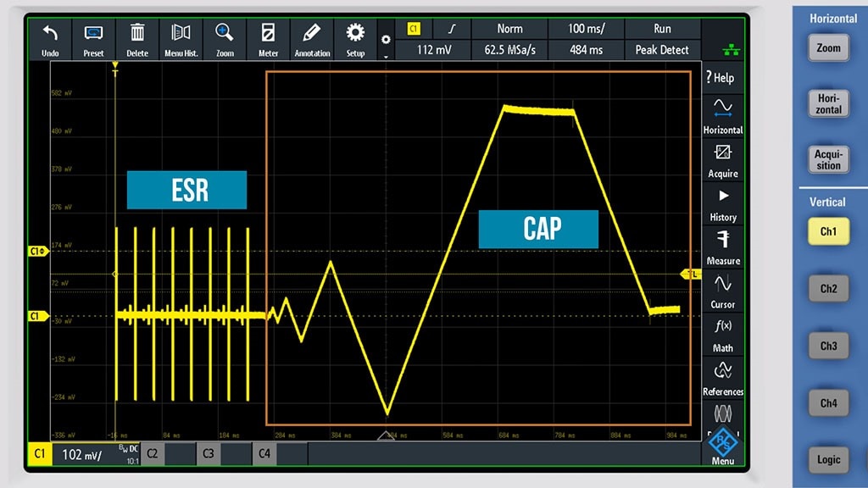Edit the 112 mV trigger level
This screenshot has height=488, width=868.
coord(433,50)
